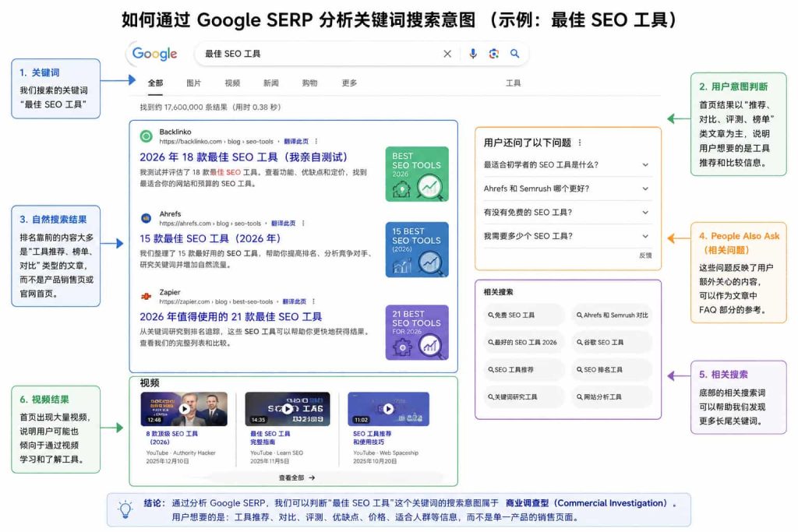The height and width of the screenshot is (532, 798).
Task: Click the zapier.com breadcrumb URL
Action: [x=216, y=301]
